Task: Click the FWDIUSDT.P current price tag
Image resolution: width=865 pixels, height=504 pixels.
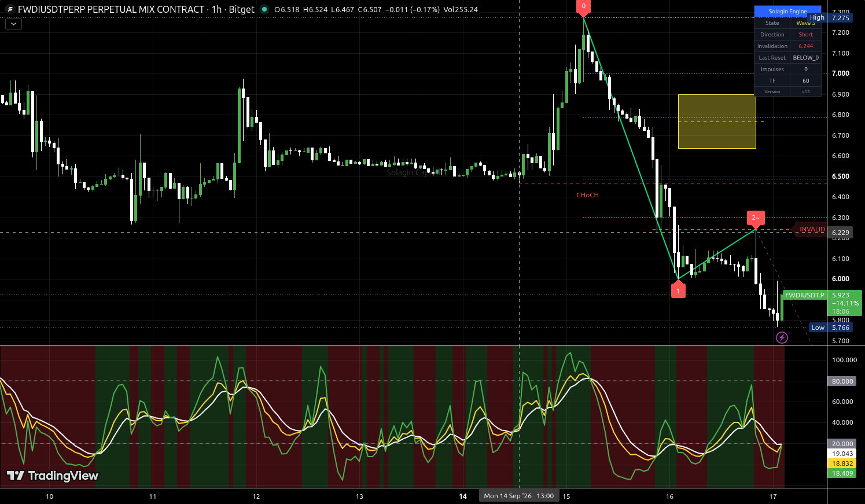Action: click(x=804, y=295)
